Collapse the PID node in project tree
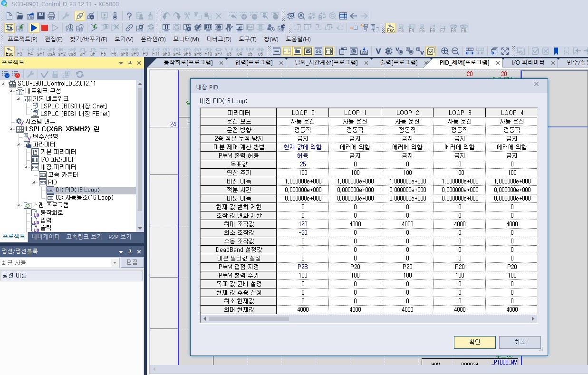588x375 pixels. coord(34,183)
